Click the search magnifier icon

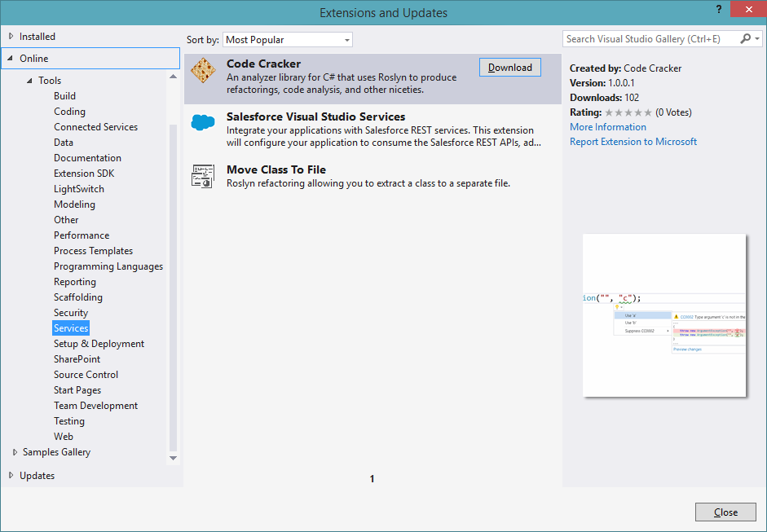click(x=746, y=39)
